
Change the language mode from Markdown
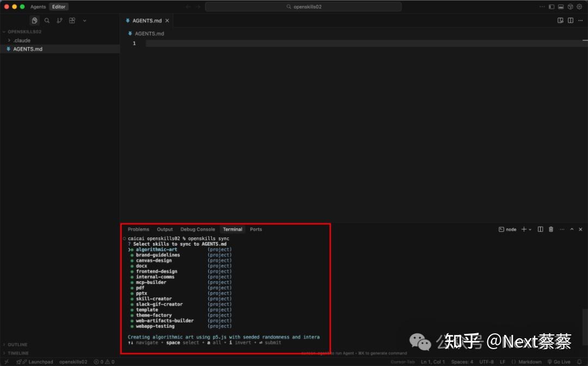click(x=527, y=361)
